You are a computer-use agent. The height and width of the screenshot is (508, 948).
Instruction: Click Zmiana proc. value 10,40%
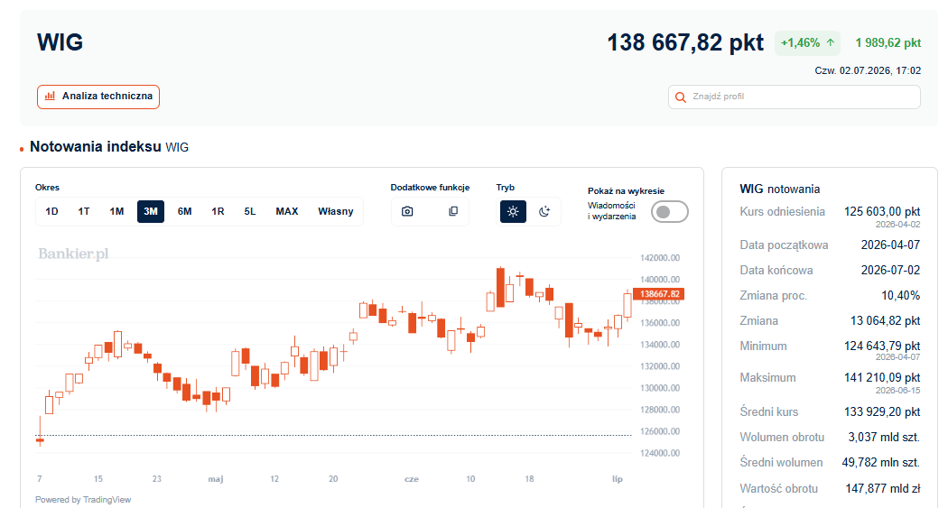(x=901, y=296)
